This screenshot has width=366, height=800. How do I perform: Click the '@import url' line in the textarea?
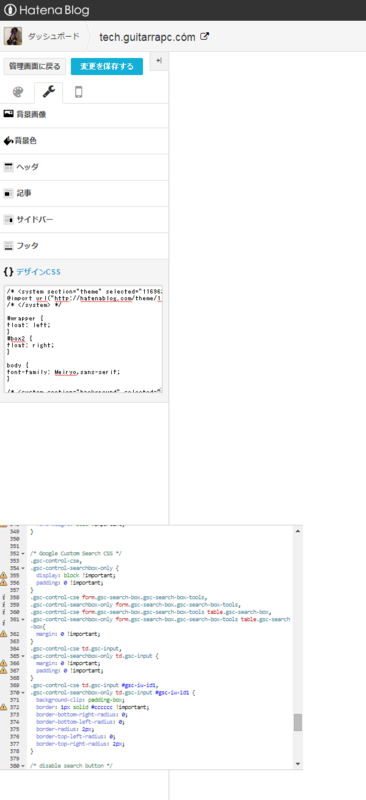click(84, 297)
